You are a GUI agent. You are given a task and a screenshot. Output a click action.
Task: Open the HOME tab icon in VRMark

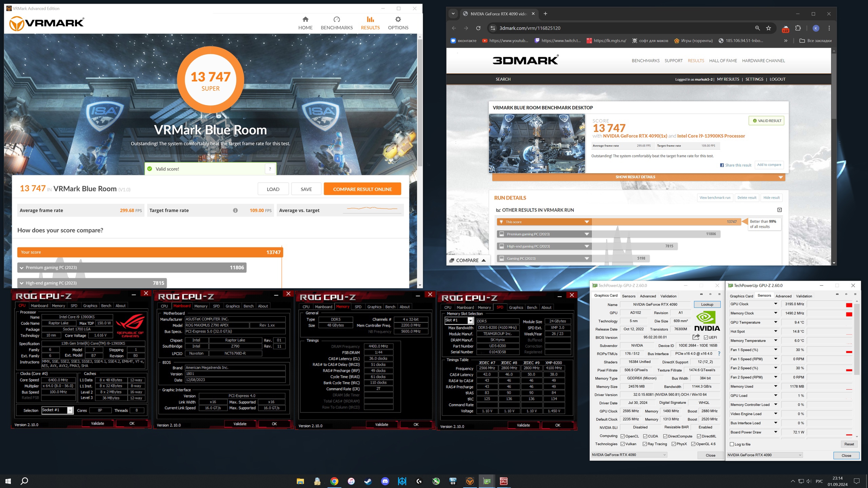click(x=305, y=19)
